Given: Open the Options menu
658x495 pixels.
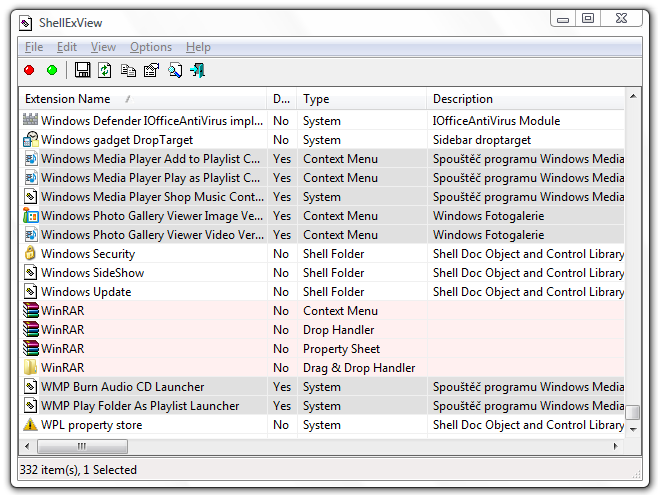Looking at the screenshot, I should (151, 47).
